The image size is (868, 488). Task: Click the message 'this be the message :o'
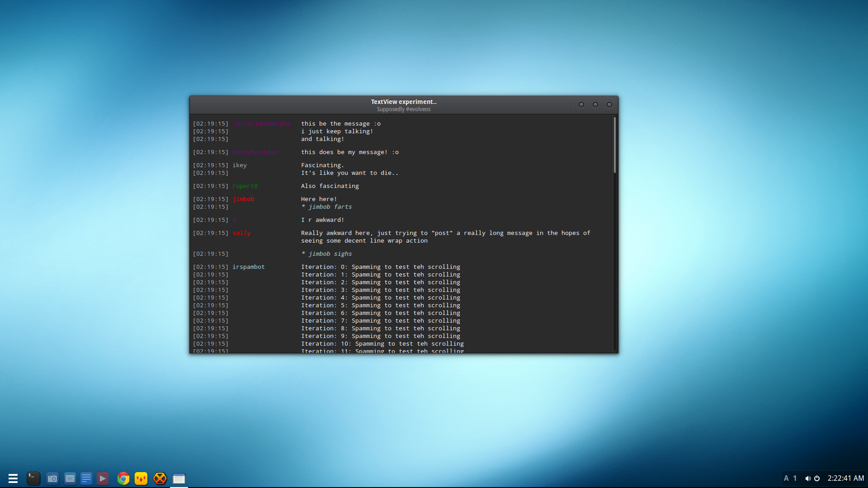[341, 124]
